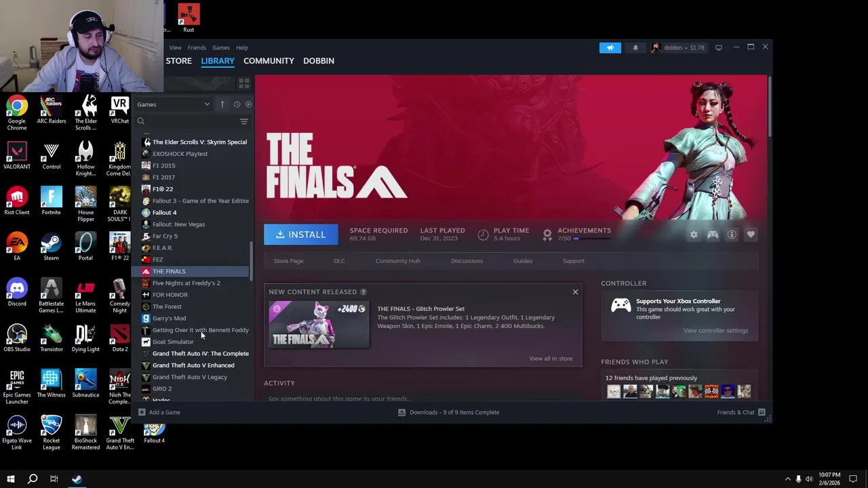Open the Support link
The image size is (868, 488).
coord(573,261)
